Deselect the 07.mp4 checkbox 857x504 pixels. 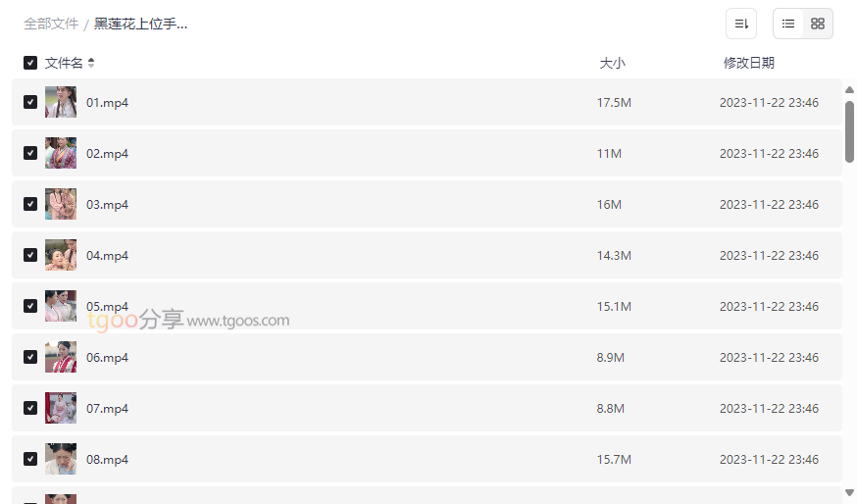pyautogui.click(x=30, y=408)
